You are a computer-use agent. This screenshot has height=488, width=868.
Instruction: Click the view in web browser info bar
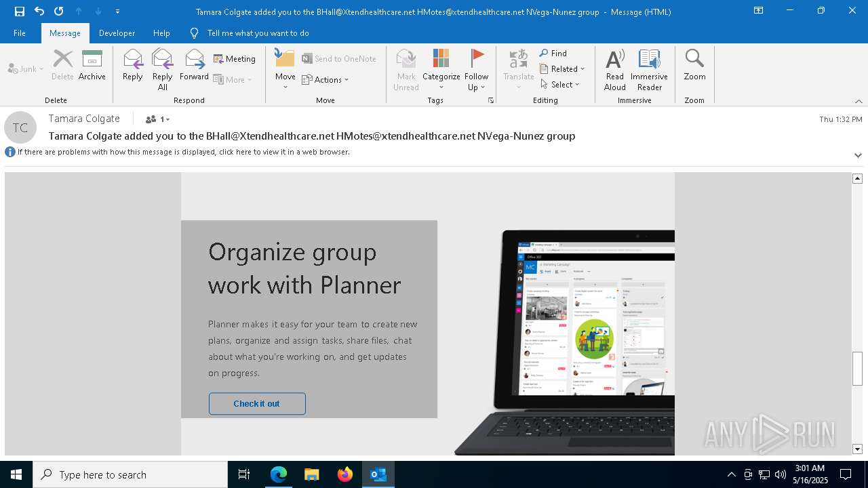[183, 152]
